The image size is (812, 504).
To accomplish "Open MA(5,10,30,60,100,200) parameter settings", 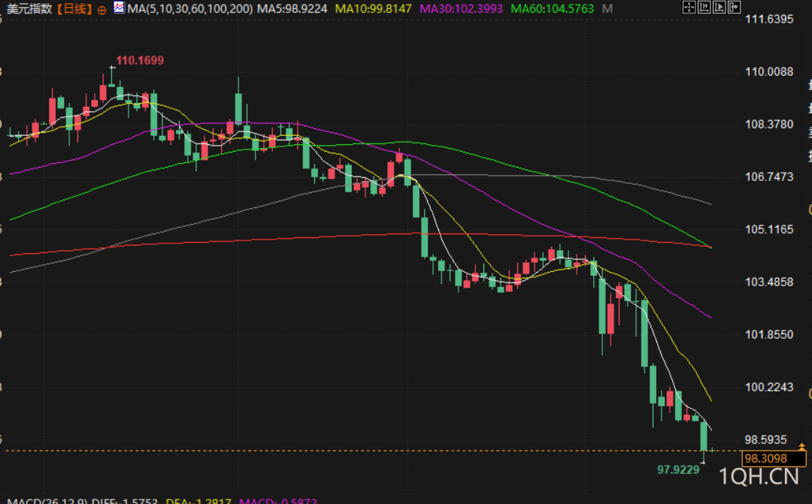I will [x=190, y=9].
